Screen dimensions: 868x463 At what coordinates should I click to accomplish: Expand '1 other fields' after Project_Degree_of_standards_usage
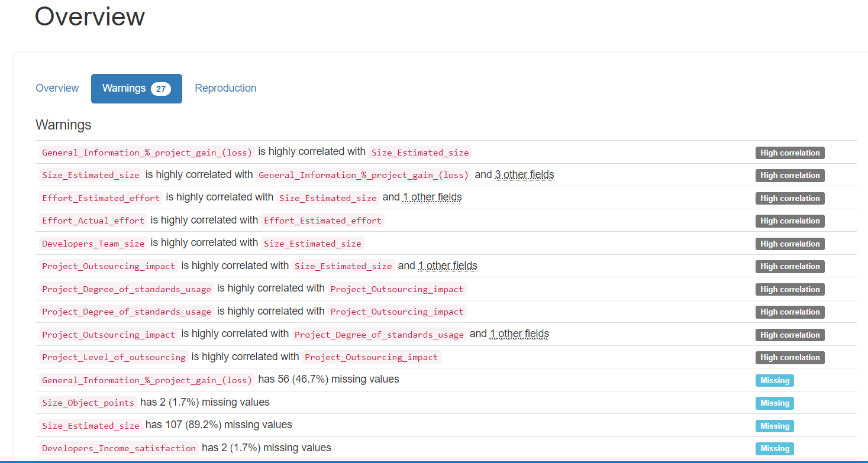[519, 334]
